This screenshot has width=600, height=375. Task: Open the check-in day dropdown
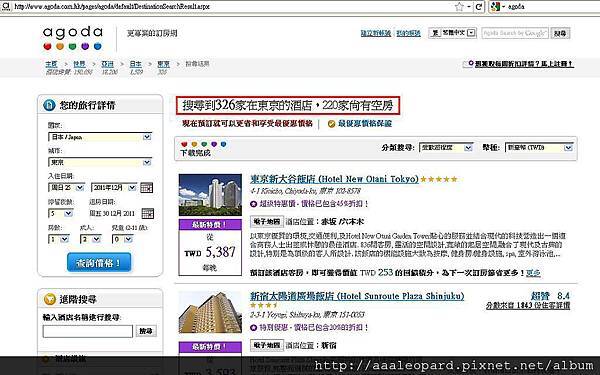[66, 188]
